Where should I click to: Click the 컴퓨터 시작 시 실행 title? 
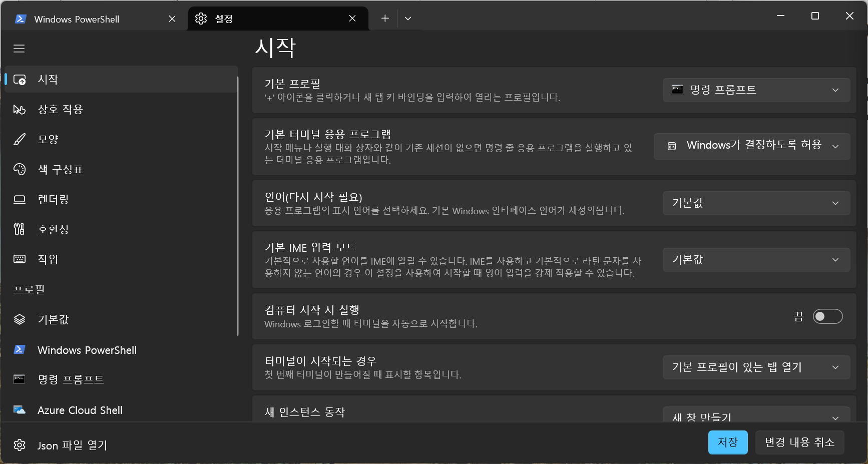tap(312, 310)
